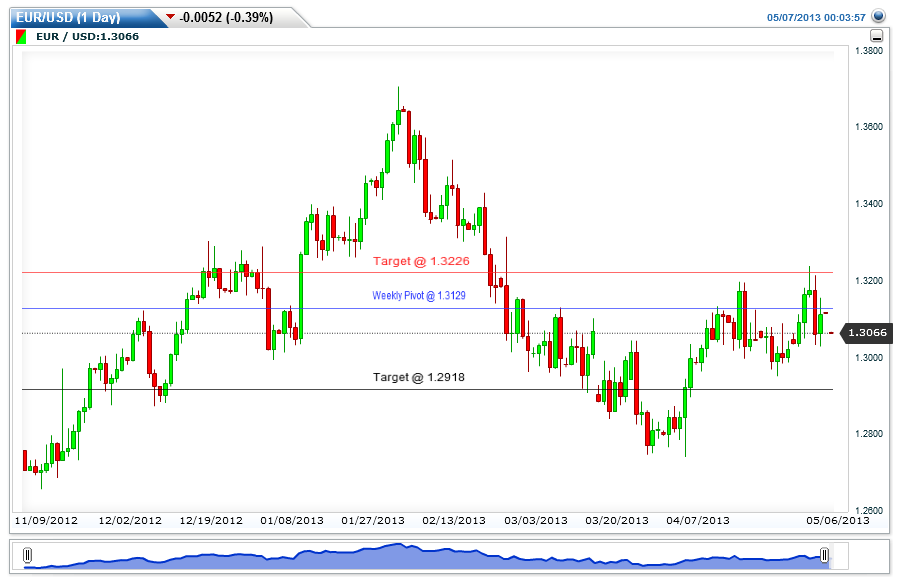Click the 12/19/2012 date axis label
Image resolution: width=900 pixels, height=582 pixels.
pyautogui.click(x=211, y=521)
